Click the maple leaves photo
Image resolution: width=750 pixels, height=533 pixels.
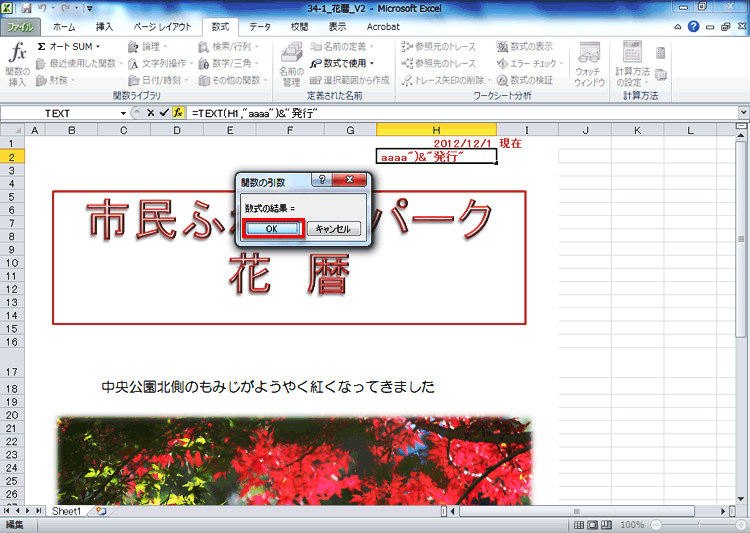click(x=294, y=460)
